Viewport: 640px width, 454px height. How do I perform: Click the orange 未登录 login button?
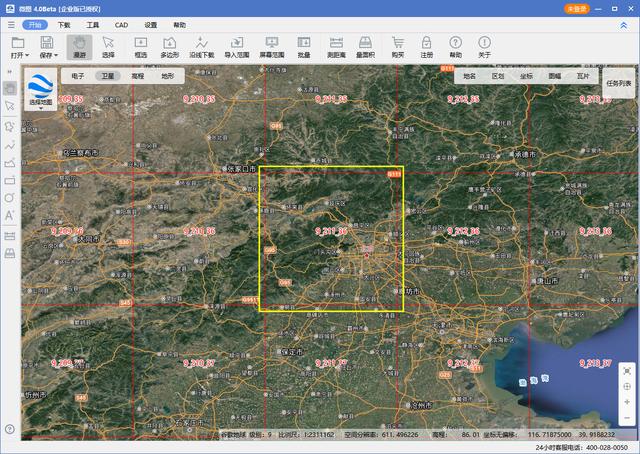coord(577,8)
